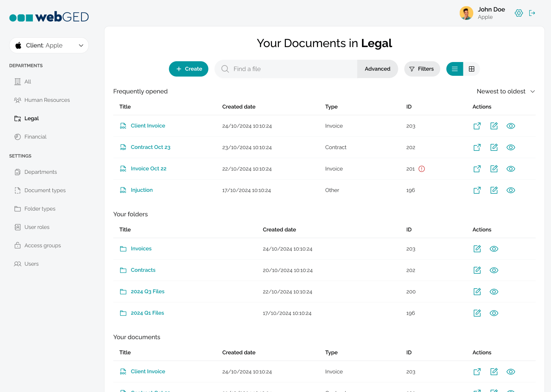Open Client Invoice link under Your documents
The image size is (551, 392).
click(148, 371)
